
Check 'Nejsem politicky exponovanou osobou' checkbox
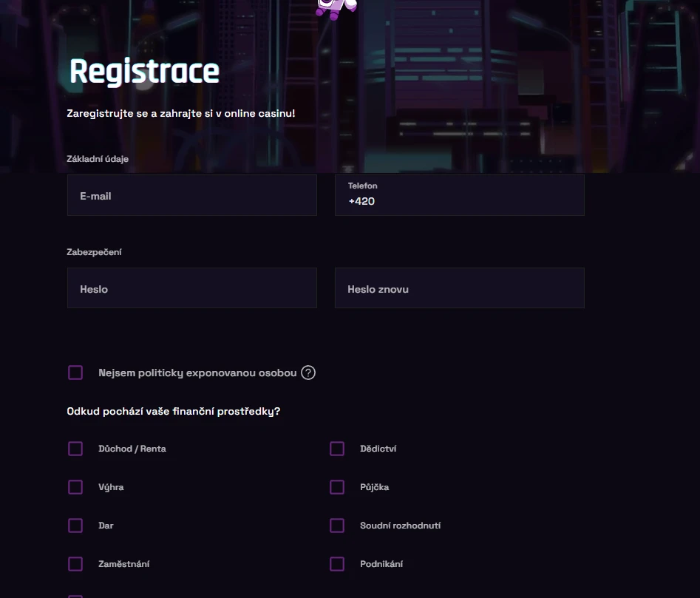point(75,373)
